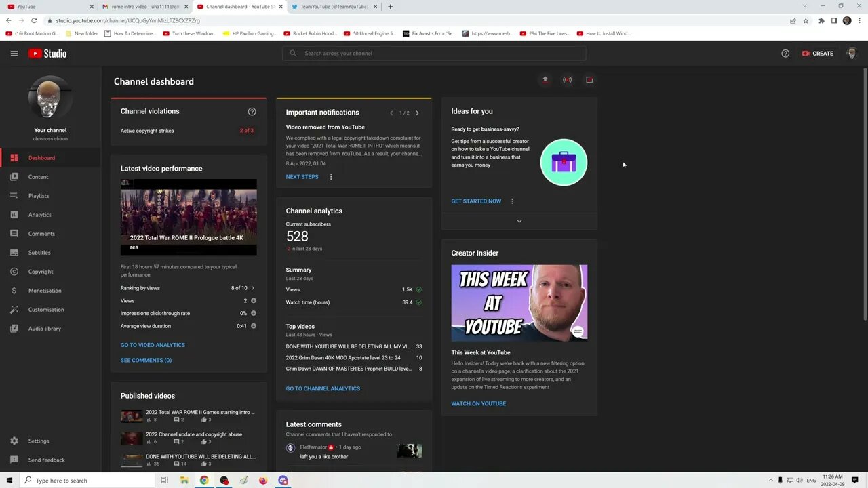Click the Average view duration info icon
Image resolution: width=868 pixels, height=488 pixels.
(x=254, y=326)
